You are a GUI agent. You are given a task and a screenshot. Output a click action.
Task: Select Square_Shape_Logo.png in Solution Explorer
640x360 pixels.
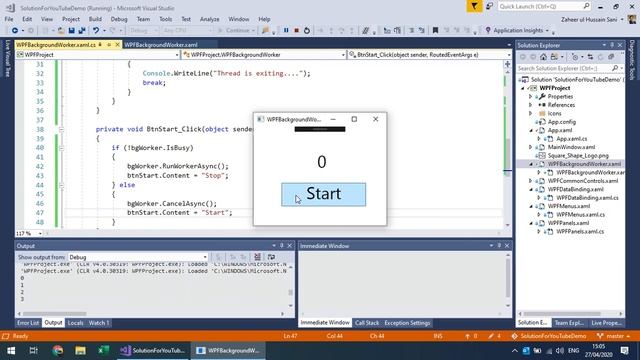(578, 156)
